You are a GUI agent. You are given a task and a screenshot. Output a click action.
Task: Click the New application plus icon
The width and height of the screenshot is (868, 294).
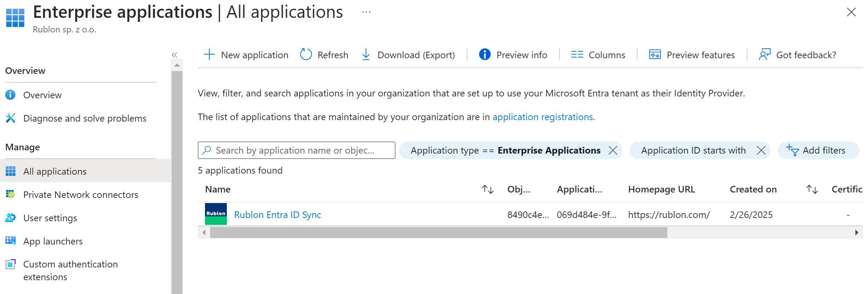click(x=209, y=55)
